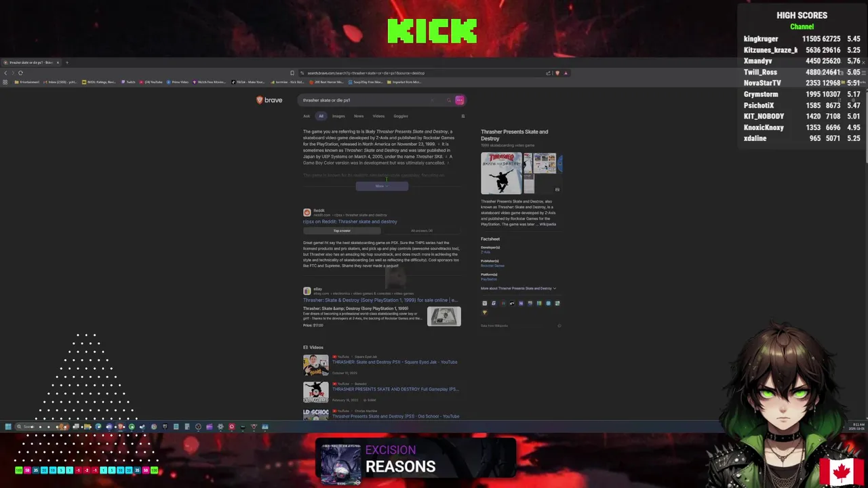The image size is (868, 488).
Task: Open Full Gameplay YouTube video link
Action: (395, 389)
